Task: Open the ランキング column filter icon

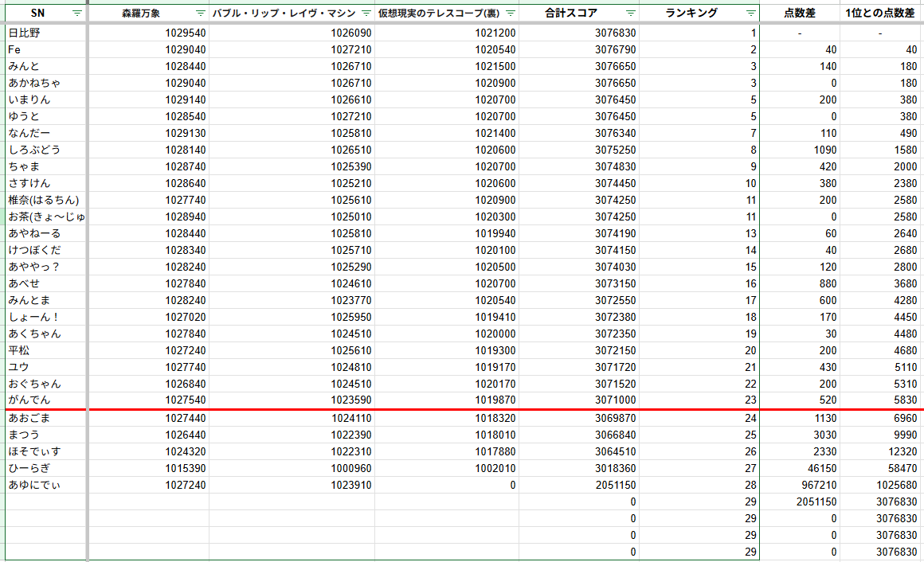Action: [x=750, y=13]
